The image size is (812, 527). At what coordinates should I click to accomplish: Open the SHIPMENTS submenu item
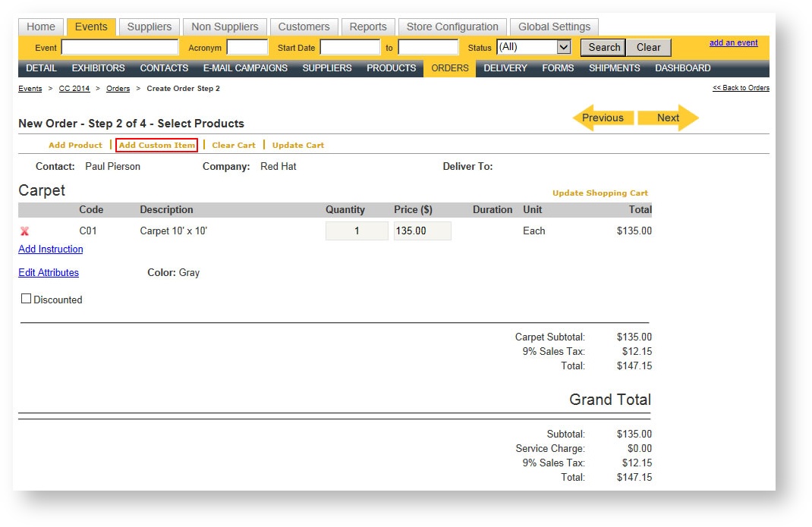pos(614,68)
